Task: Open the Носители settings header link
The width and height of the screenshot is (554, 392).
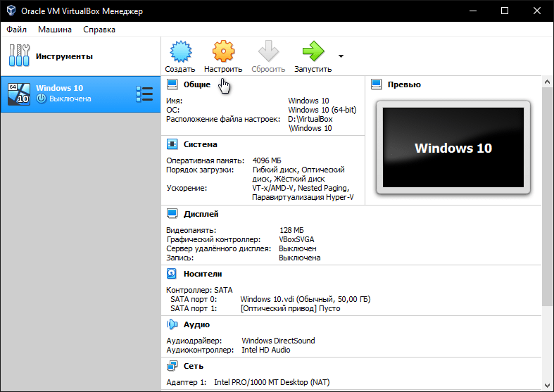Action: (x=203, y=274)
